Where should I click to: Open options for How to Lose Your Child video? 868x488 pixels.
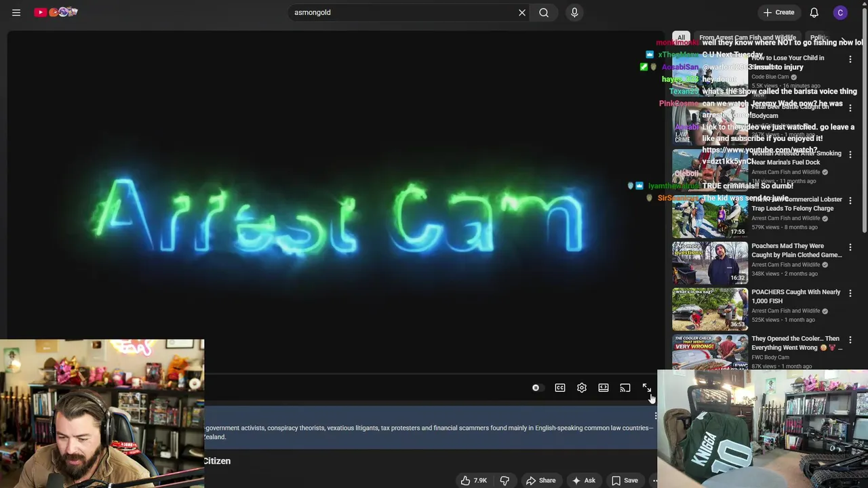coord(850,60)
